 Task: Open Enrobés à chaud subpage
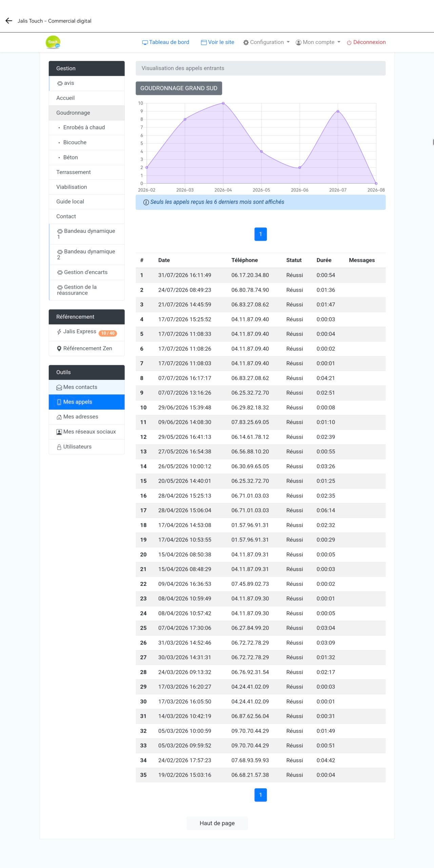point(87,127)
